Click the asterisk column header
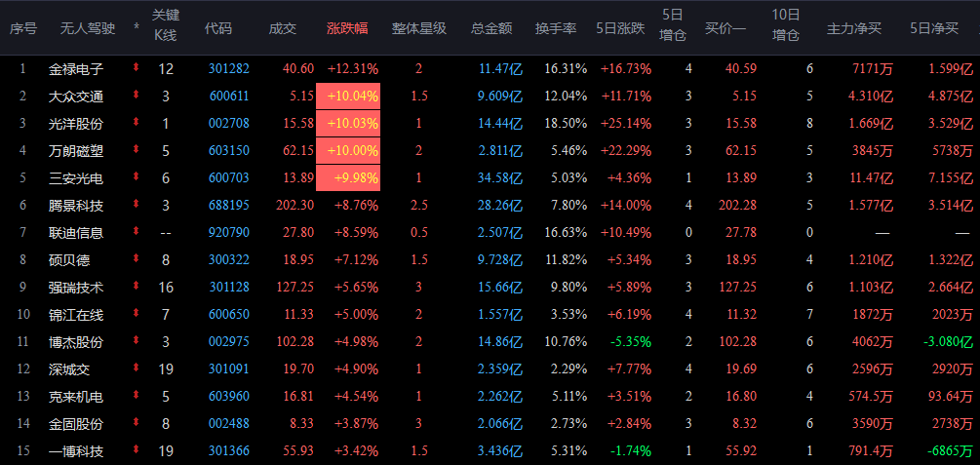980x465 pixels. (x=137, y=28)
